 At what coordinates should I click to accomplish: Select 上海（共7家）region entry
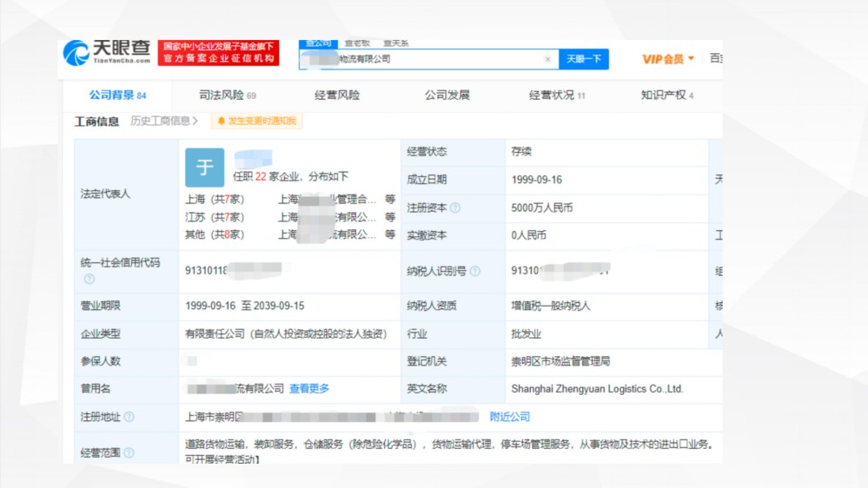(x=215, y=199)
